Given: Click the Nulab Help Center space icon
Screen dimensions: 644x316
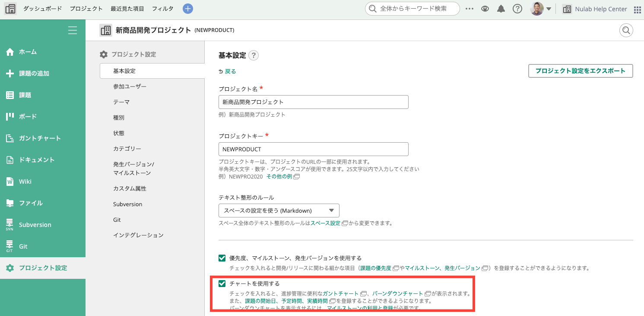Looking at the screenshot, I should tap(567, 9).
